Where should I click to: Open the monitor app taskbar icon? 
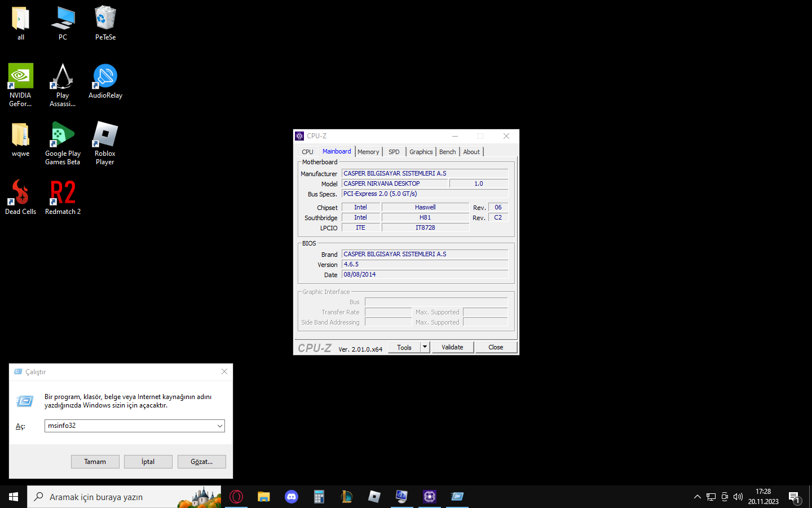click(402, 497)
